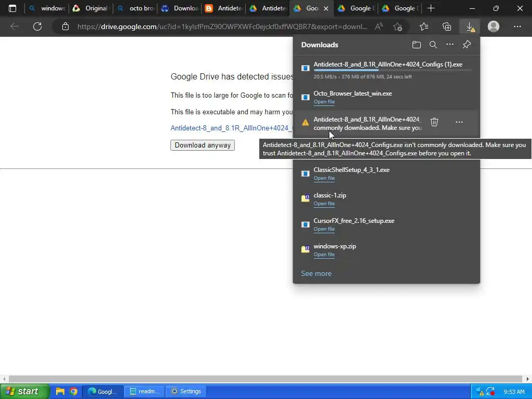
Task: Open the tab actions menu icon
Action: click(12, 8)
